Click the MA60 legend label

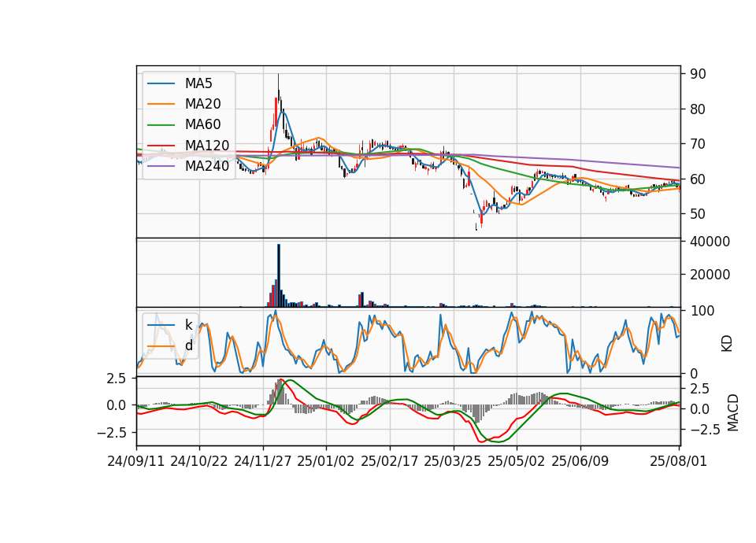click(x=202, y=124)
